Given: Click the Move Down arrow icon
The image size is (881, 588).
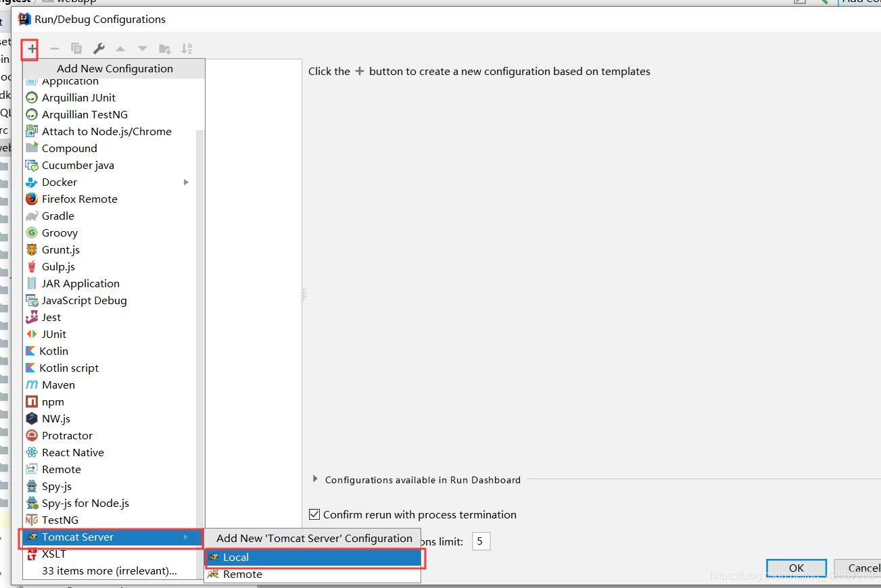Looking at the screenshot, I should pyautogui.click(x=142, y=49).
